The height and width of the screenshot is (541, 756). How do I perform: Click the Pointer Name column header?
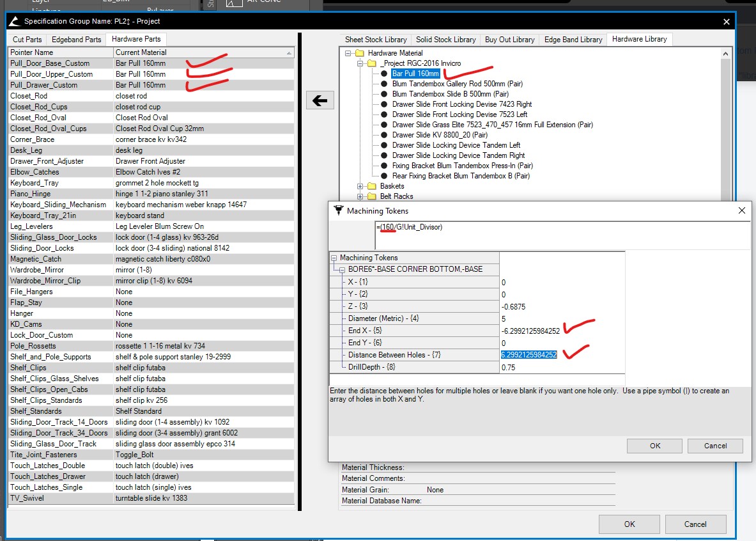coord(61,52)
